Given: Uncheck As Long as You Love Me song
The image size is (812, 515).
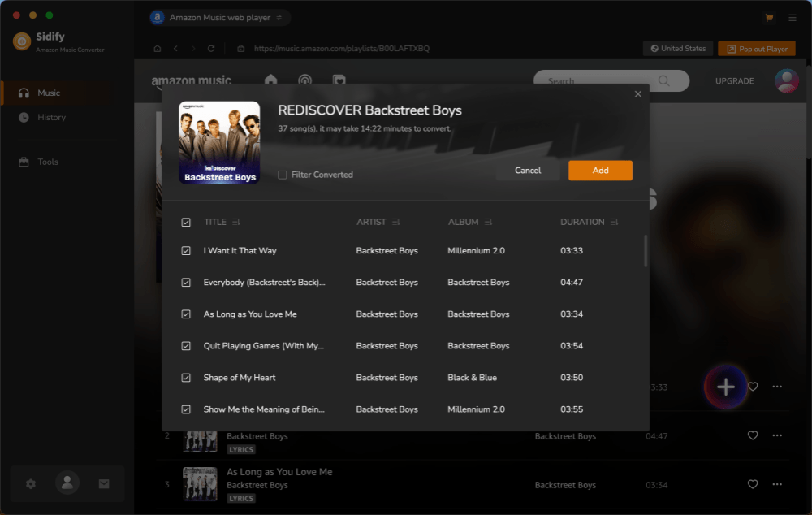Looking at the screenshot, I should [186, 314].
